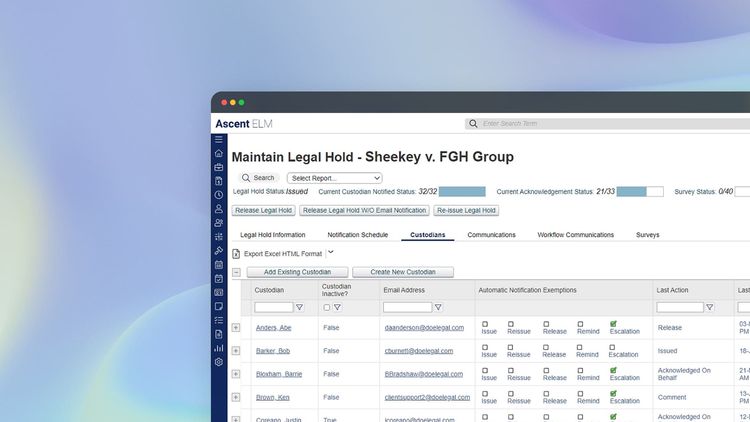Open the sliders icon in sidebar
750x422 pixels.
(x=219, y=236)
